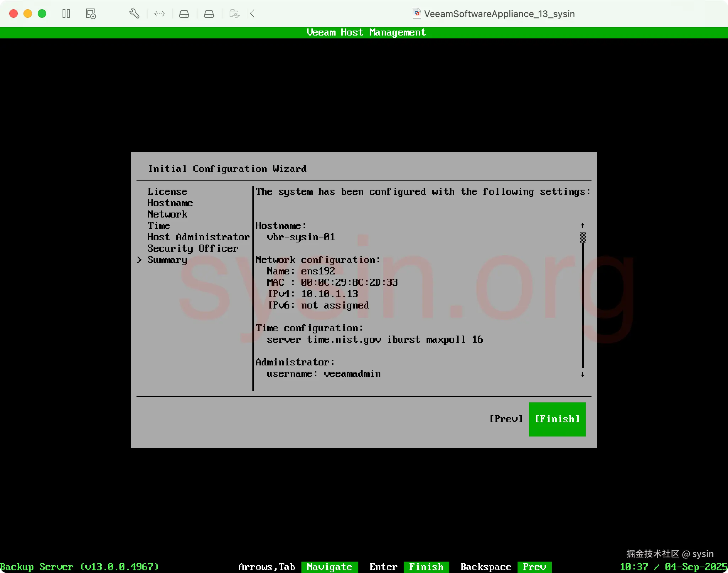Collapse toolbar with left chevron
This screenshot has width=728, height=573.
pos(252,14)
